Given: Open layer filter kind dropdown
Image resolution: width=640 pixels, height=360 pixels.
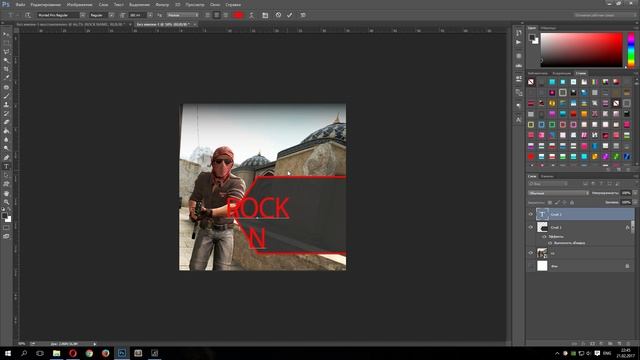Looking at the screenshot, I should [x=548, y=184].
